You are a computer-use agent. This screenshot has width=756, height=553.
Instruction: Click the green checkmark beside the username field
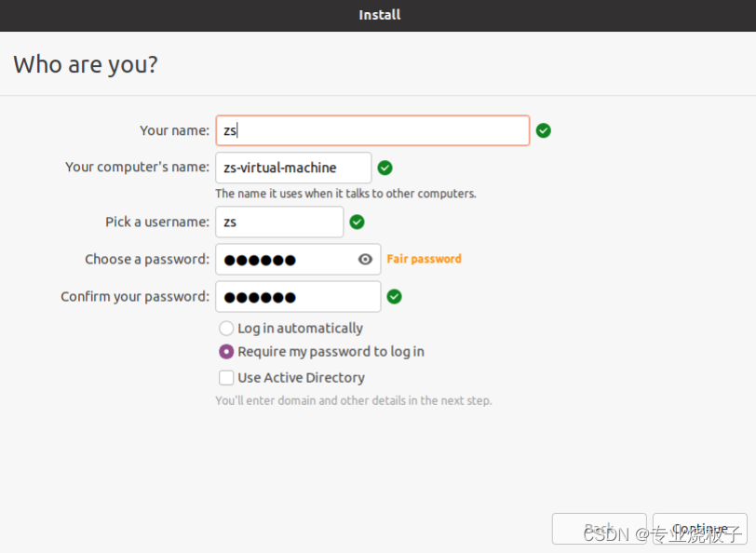(357, 222)
